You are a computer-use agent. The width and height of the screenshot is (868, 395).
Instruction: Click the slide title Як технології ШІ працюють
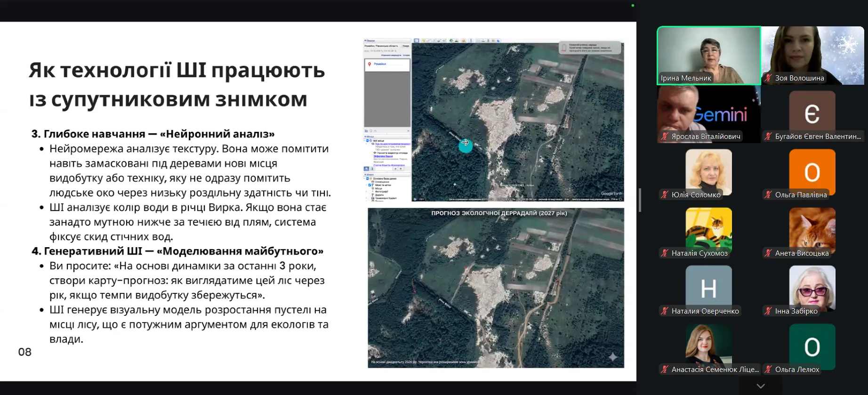(x=177, y=70)
